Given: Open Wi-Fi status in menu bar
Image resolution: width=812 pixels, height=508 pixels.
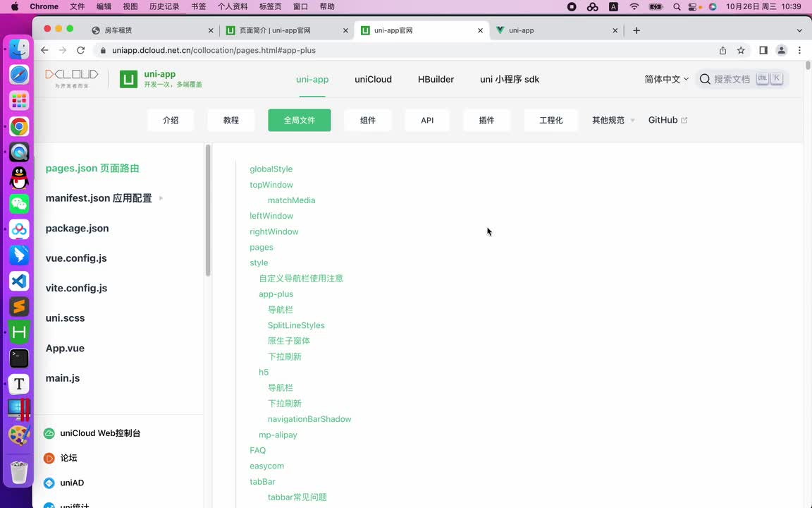Looking at the screenshot, I should point(634,7).
